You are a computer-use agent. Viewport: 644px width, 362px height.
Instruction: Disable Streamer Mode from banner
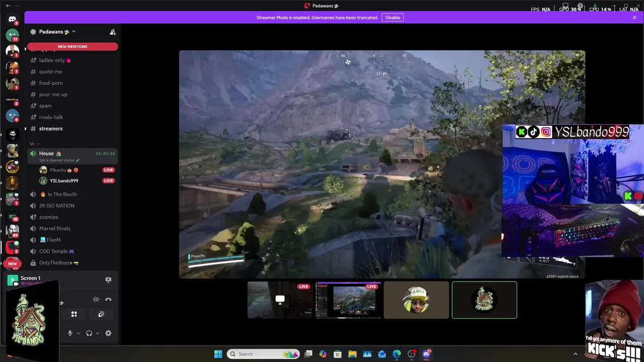click(x=392, y=18)
